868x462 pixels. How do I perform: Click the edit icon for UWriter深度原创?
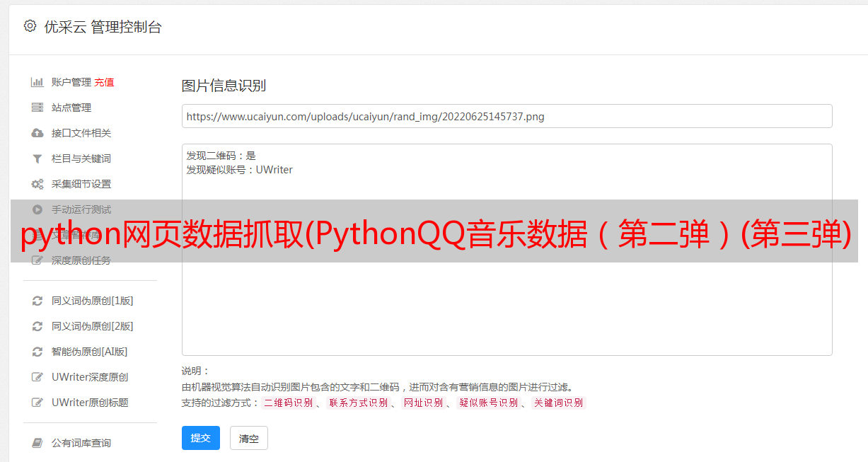point(37,377)
